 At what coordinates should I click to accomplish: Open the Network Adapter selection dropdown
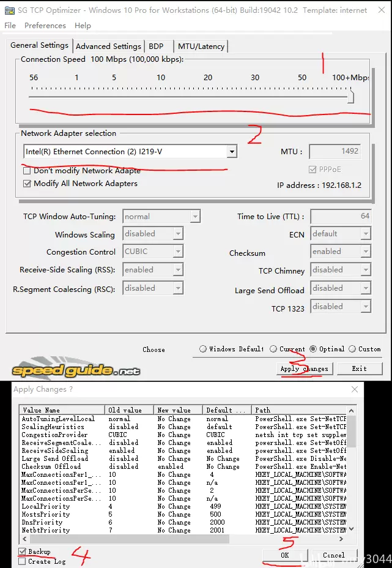(x=232, y=151)
